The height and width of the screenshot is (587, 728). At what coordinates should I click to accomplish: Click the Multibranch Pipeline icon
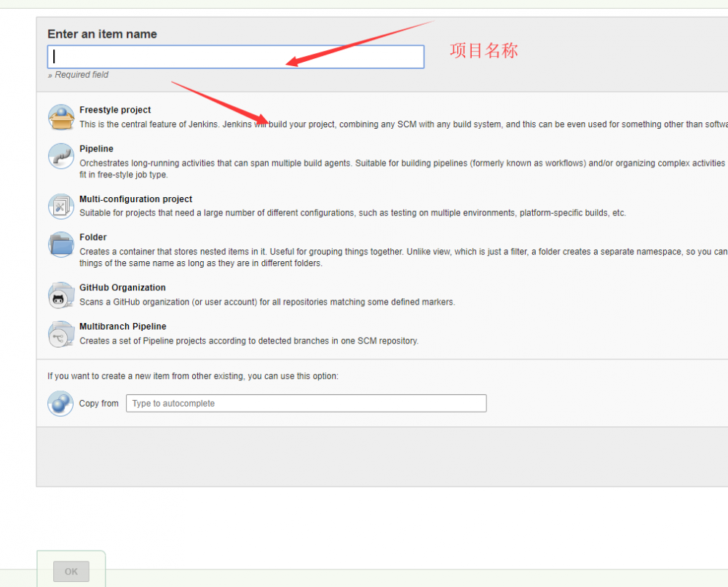(61, 333)
